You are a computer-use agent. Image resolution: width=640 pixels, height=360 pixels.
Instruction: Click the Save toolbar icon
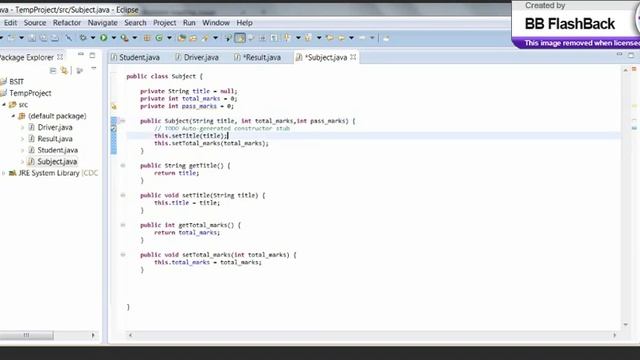pos(32,38)
